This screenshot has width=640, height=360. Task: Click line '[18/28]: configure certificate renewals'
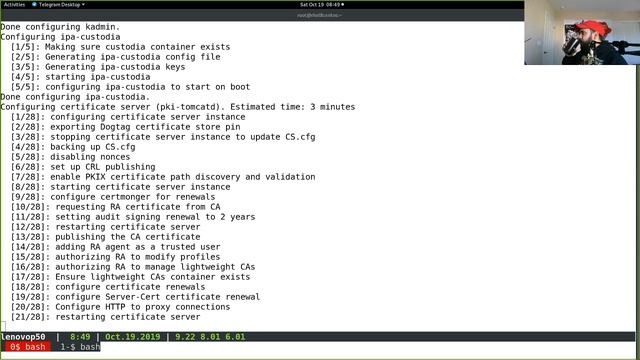108,287
